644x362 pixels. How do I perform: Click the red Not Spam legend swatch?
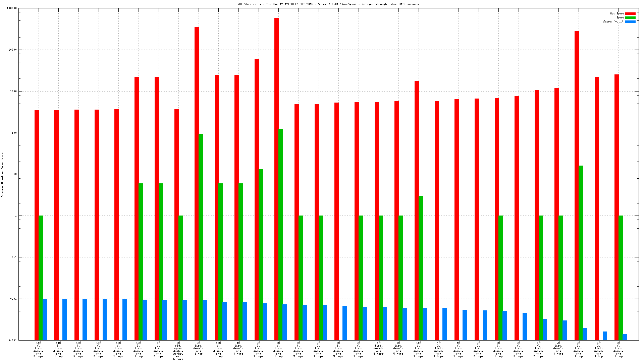(630, 14)
